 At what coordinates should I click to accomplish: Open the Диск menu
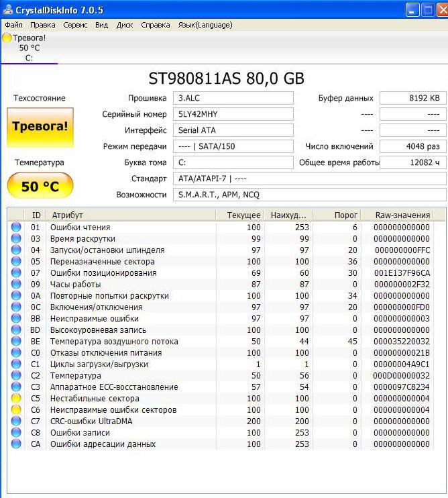pyautogui.click(x=125, y=25)
